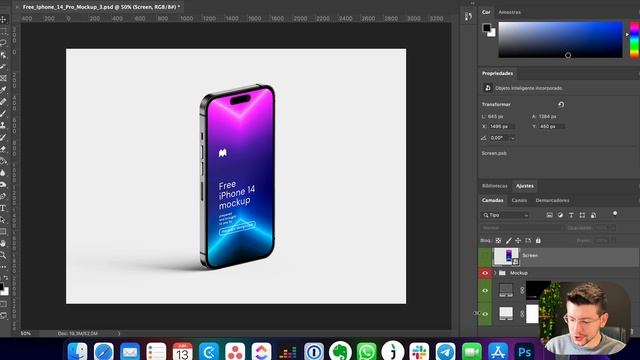The height and width of the screenshot is (360, 640).
Task: Click the rainbow hue slider strip
Action: coord(635,40)
